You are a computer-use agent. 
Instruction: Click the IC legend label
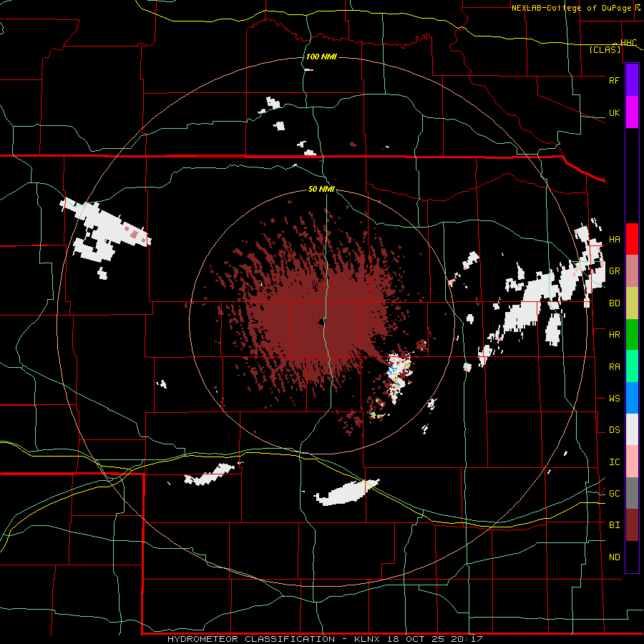(614, 462)
